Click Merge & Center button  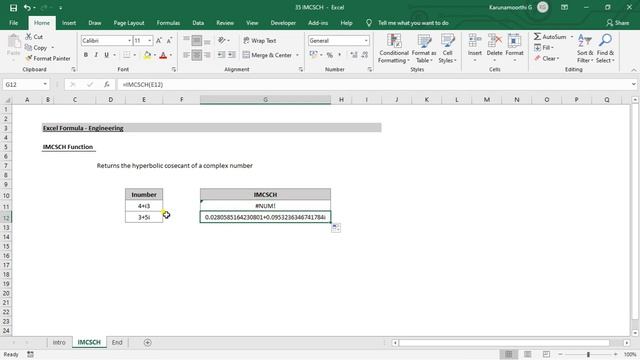click(267, 55)
